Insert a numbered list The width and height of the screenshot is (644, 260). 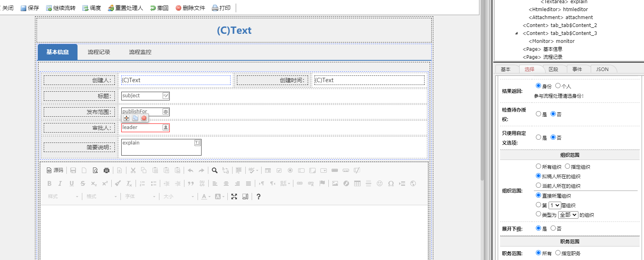(142, 183)
